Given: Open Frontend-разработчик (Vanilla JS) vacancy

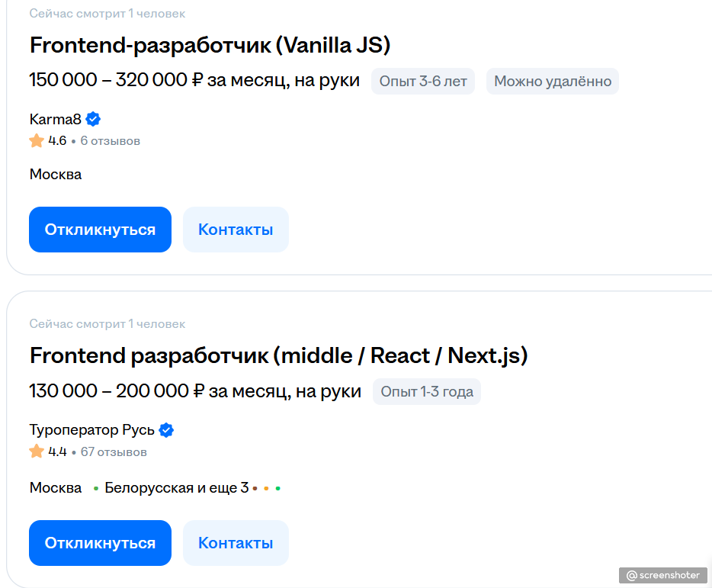Looking at the screenshot, I should point(210,45).
